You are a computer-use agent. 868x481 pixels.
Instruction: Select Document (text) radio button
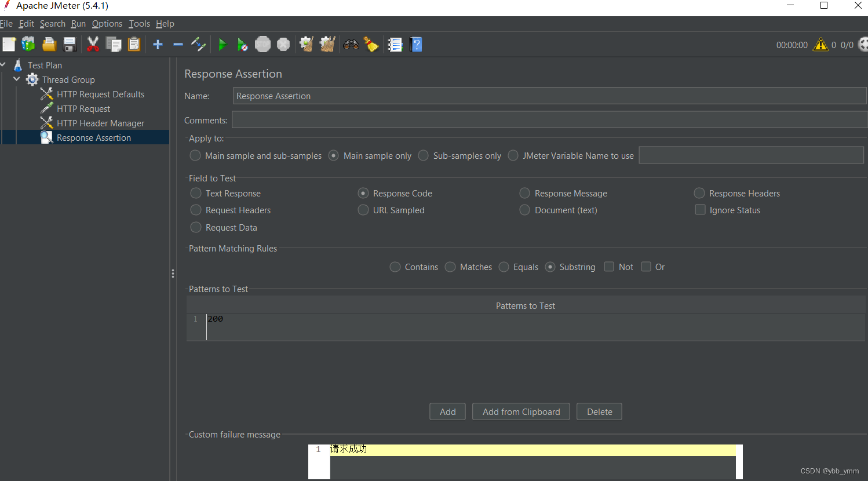point(525,210)
